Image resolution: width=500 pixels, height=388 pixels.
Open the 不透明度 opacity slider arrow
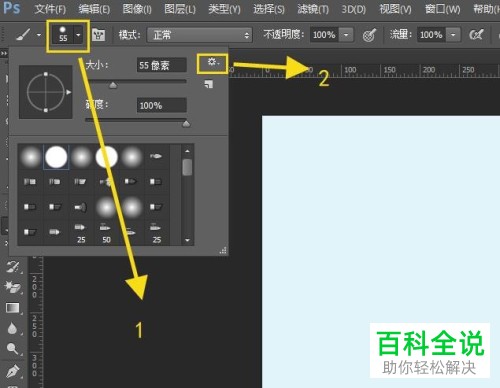coord(346,35)
